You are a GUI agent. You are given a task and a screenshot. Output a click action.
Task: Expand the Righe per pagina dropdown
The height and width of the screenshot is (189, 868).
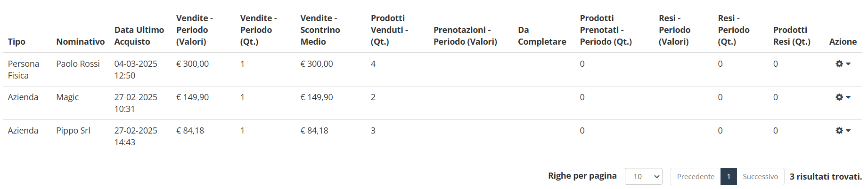click(x=643, y=177)
